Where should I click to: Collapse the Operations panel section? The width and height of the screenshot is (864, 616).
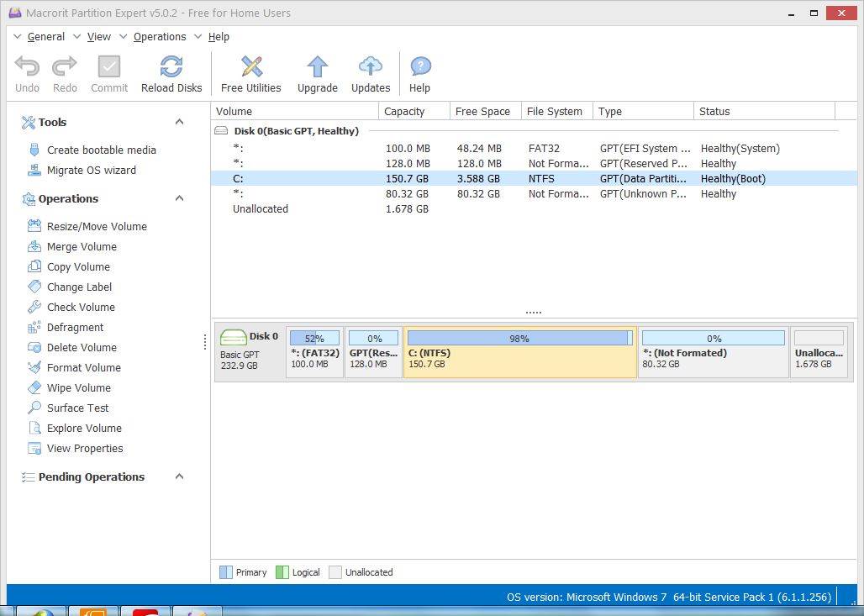pyautogui.click(x=179, y=198)
